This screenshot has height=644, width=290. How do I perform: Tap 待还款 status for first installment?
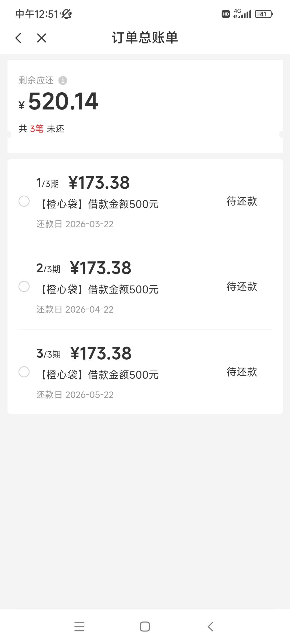[x=242, y=201]
